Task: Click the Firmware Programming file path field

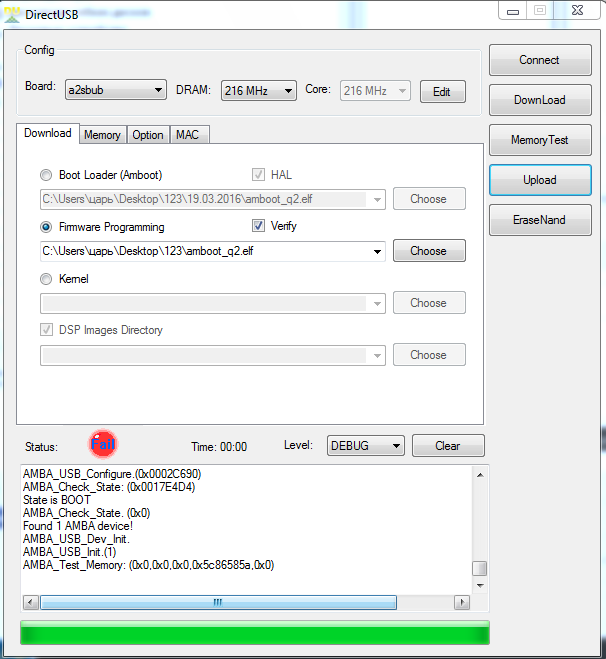Action: tap(205, 251)
